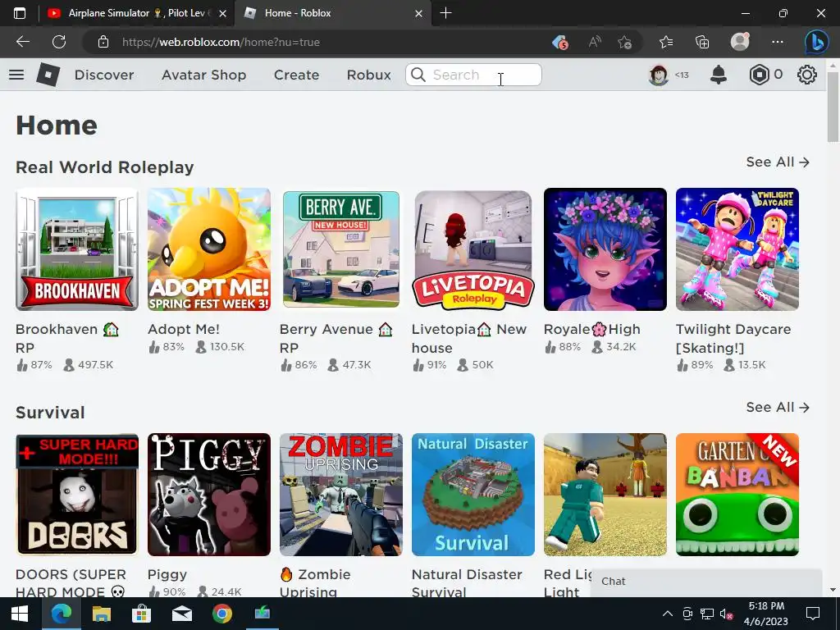Go back using browser back arrow

point(22,42)
